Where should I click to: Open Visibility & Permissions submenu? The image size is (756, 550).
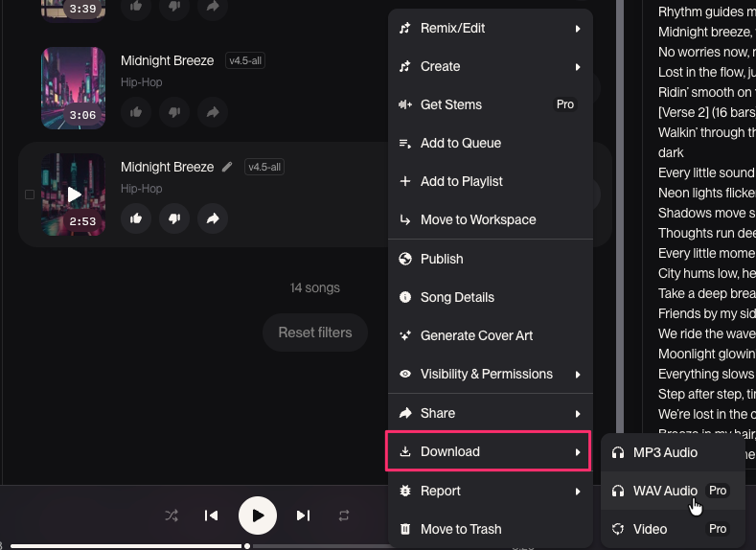point(490,375)
